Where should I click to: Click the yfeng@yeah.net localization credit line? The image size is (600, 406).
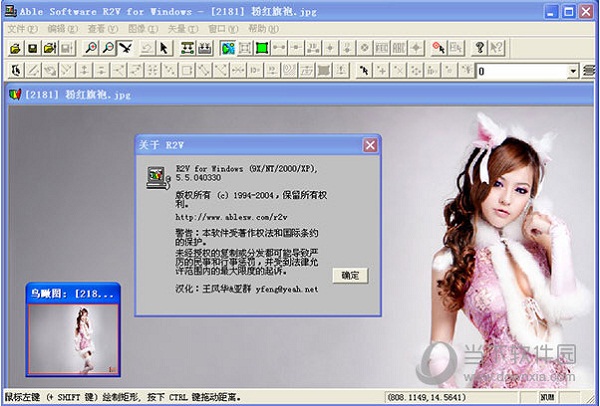coord(247,289)
